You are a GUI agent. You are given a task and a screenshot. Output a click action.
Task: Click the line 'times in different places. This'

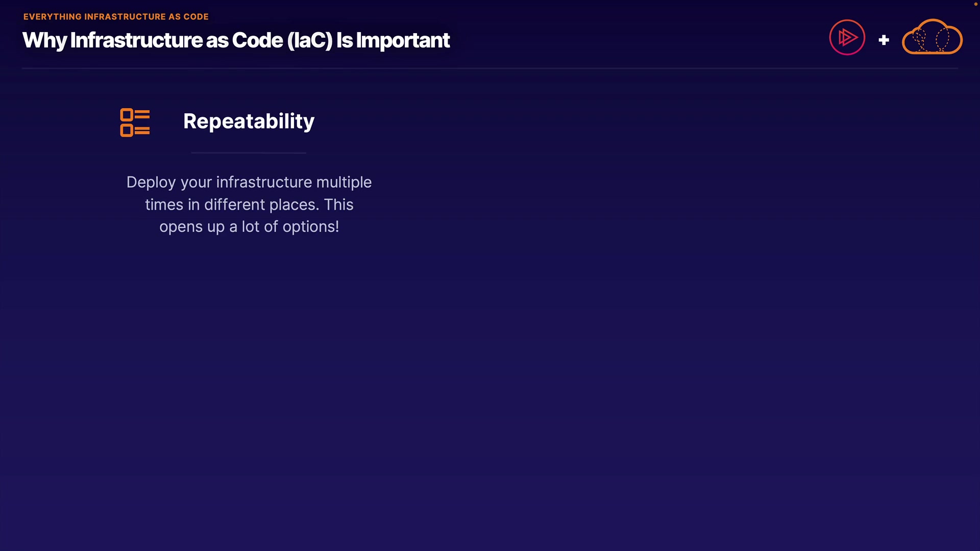(249, 205)
